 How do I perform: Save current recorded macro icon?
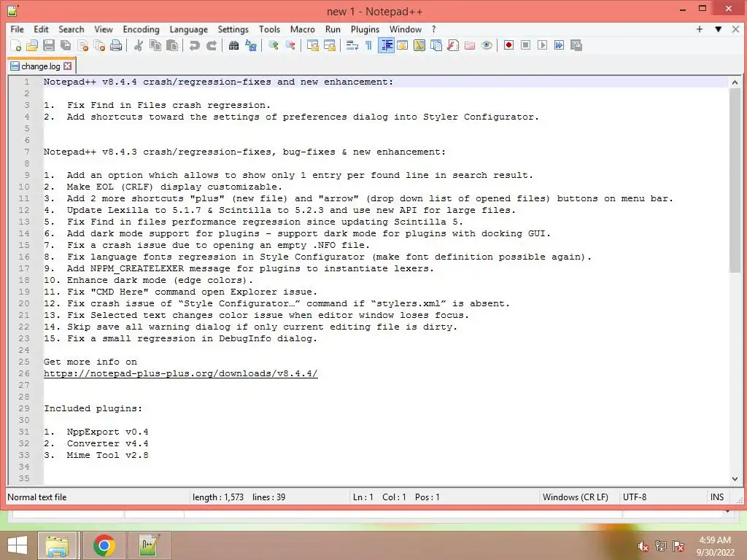click(x=576, y=45)
